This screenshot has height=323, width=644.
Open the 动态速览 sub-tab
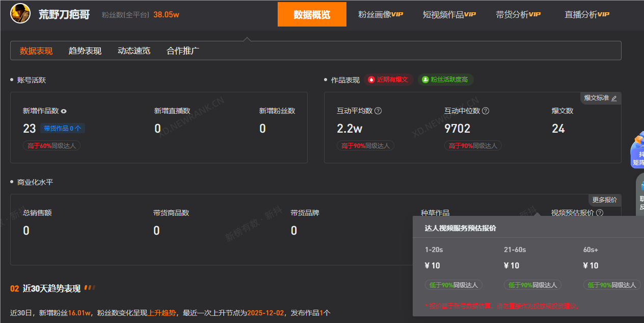[x=134, y=51]
